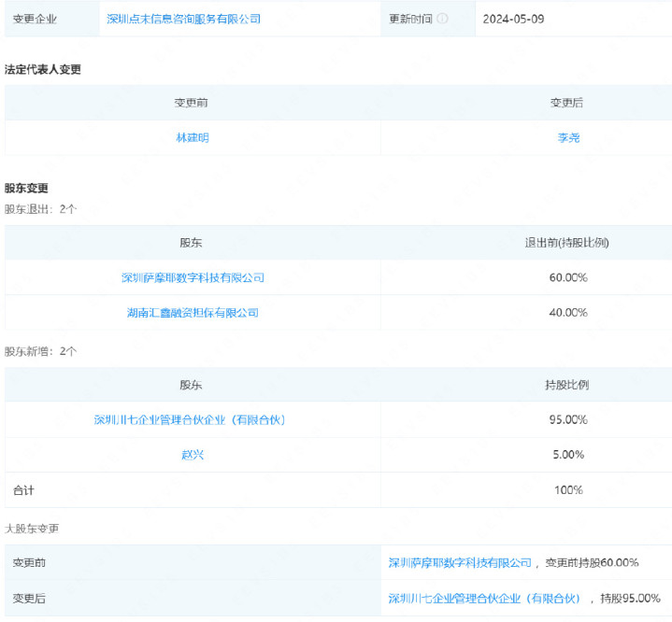Screen dimensions: 672x622
Task: Open exited shareholder 湖南汇鑫融资担保有限公司
Action: pos(193,313)
